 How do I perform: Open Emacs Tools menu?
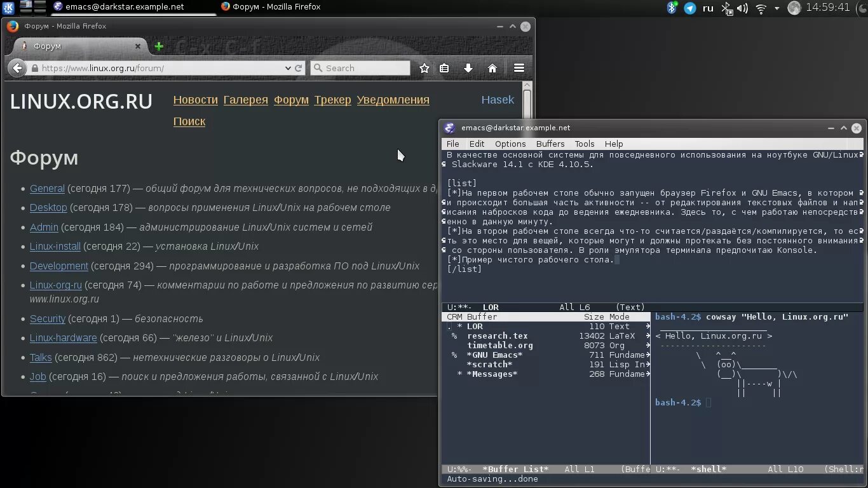(585, 144)
